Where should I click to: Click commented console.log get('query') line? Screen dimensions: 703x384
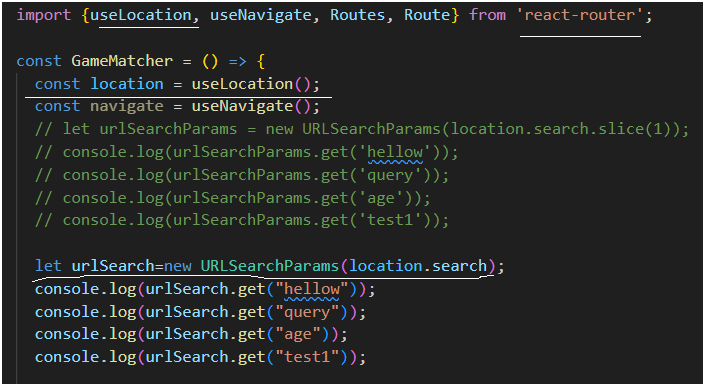point(242,175)
